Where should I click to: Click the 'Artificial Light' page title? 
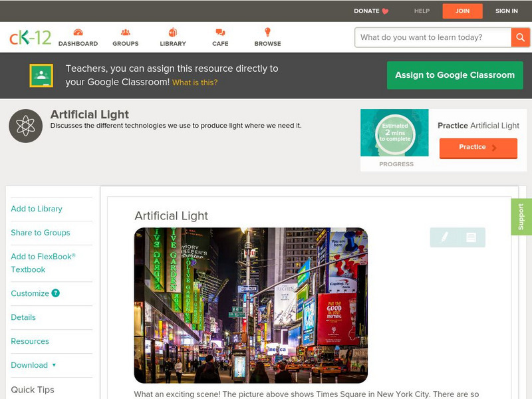(90, 114)
